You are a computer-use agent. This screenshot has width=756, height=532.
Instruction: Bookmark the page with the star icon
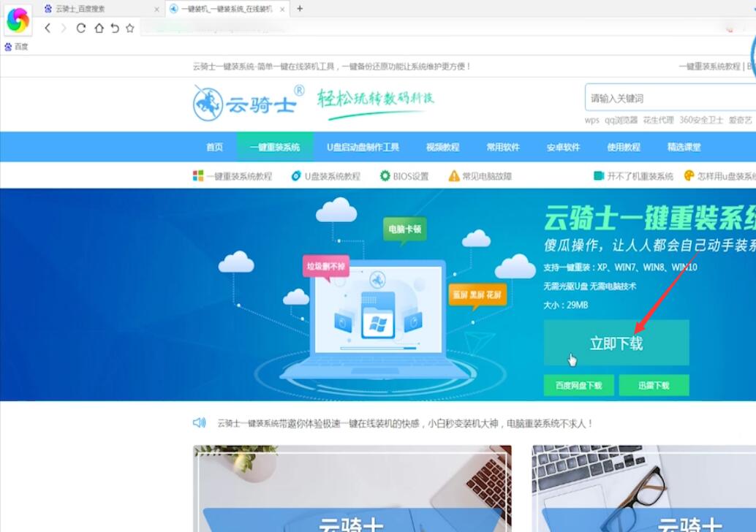click(x=129, y=28)
